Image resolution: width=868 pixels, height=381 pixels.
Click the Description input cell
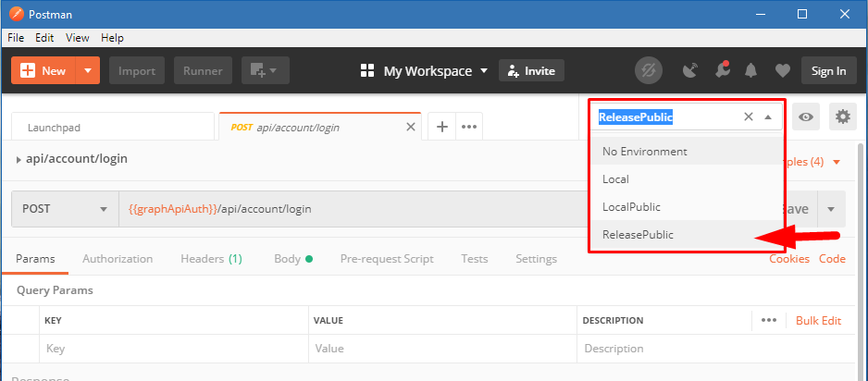[x=714, y=349]
